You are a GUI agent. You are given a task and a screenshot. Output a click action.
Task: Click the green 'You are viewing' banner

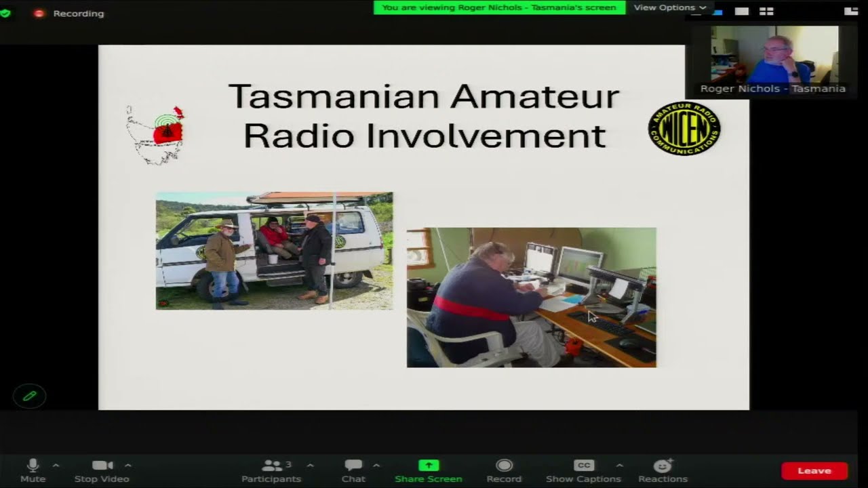click(x=499, y=7)
